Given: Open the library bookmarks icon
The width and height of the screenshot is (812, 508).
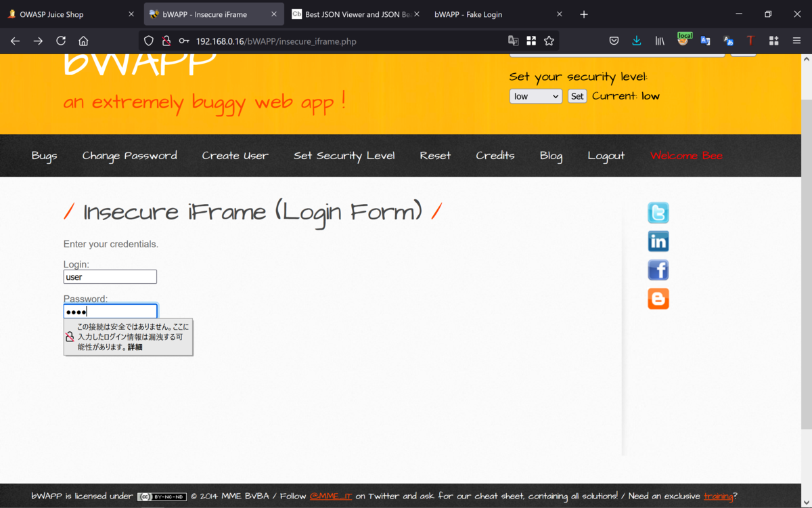Looking at the screenshot, I should 660,41.
